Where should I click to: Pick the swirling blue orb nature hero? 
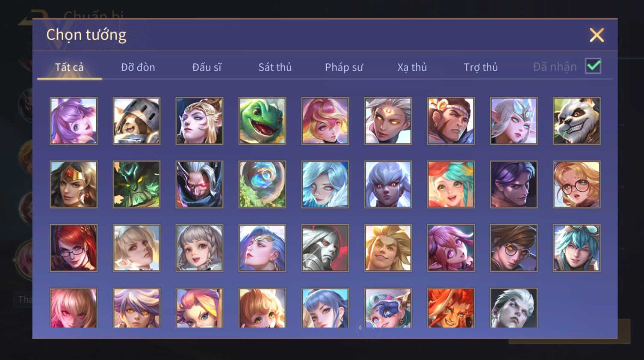click(262, 184)
